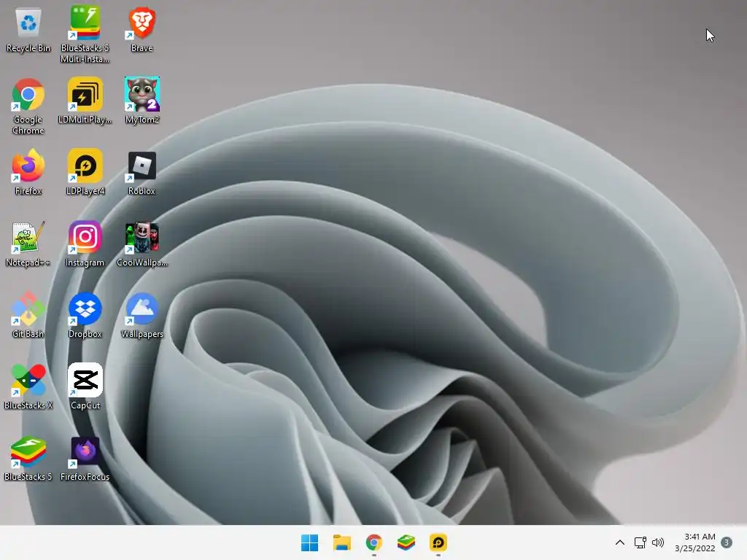The width and height of the screenshot is (747, 560).
Task: Open network settings from tray icon
Action: point(640,542)
